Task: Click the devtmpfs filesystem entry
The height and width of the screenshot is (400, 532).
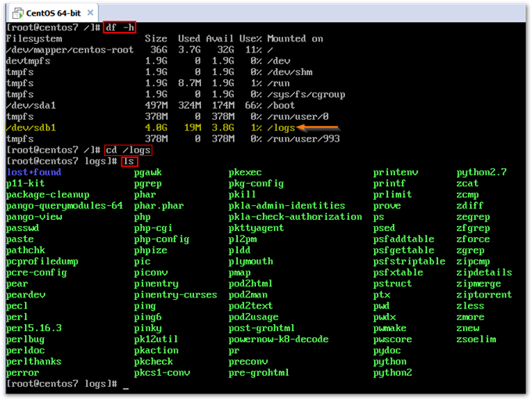Action: pos(28,61)
